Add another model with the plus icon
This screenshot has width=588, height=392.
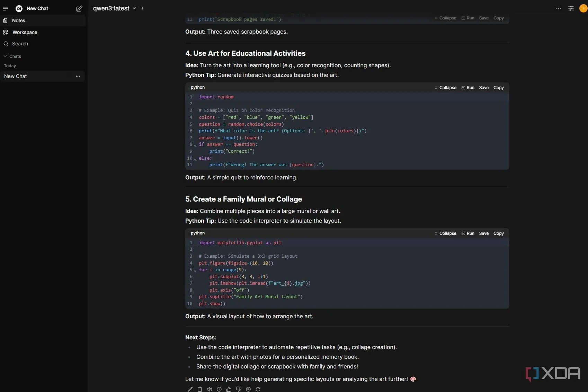coord(142,8)
